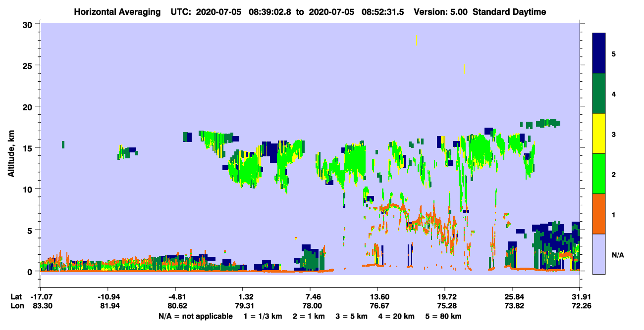The height and width of the screenshot is (330, 644).
Task: Click the altitude tick label 25
Action: click(x=29, y=65)
